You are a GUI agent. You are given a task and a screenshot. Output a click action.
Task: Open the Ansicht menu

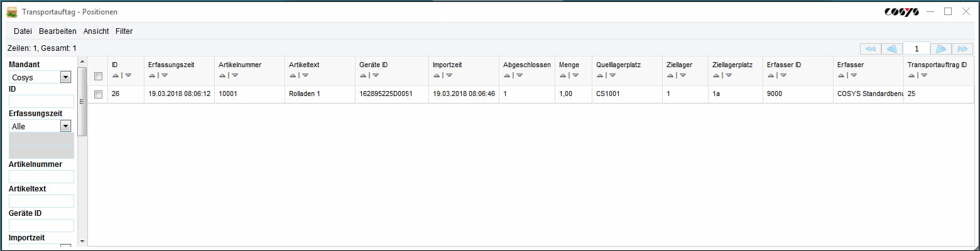pos(96,31)
